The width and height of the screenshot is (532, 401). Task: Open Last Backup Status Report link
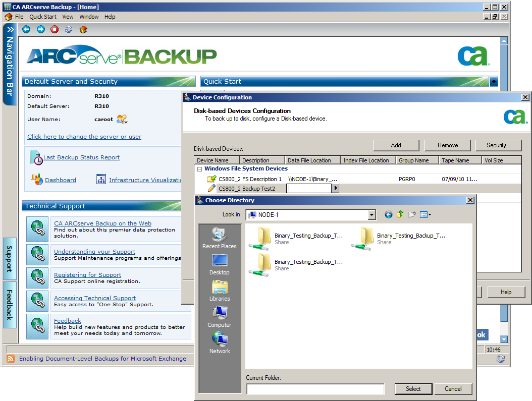pyautogui.click(x=81, y=157)
